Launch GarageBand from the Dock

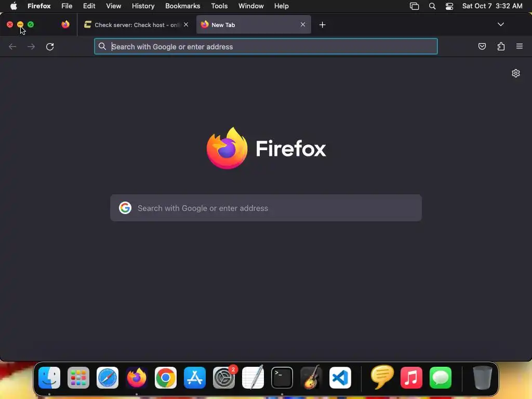tap(311, 377)
